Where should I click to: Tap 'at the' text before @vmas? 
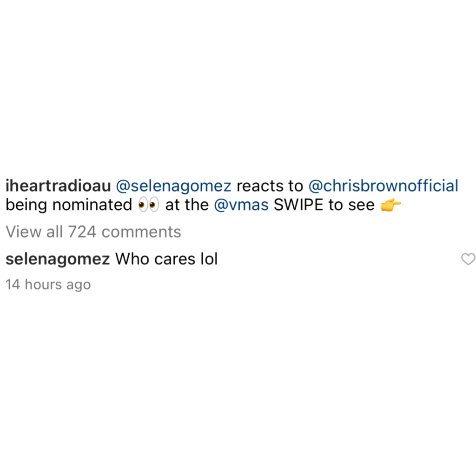pos(187,205)
